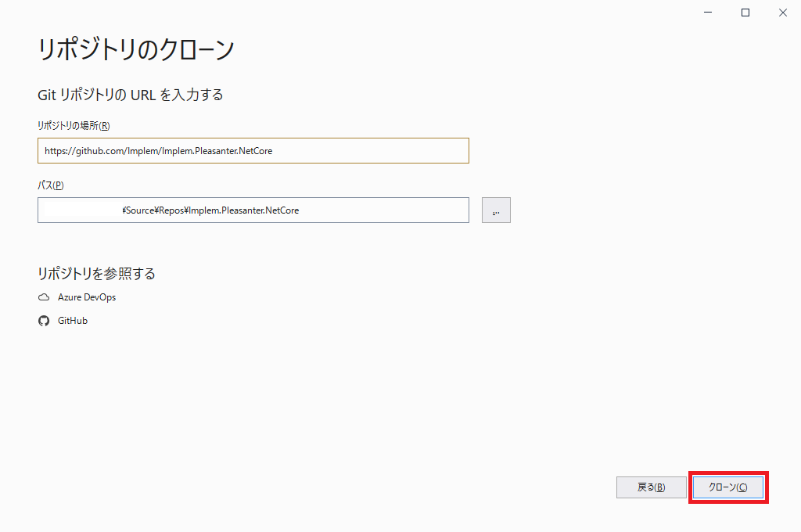The image size is (801, 532).
Task: Select the local path input field
Action: point(253,210)
